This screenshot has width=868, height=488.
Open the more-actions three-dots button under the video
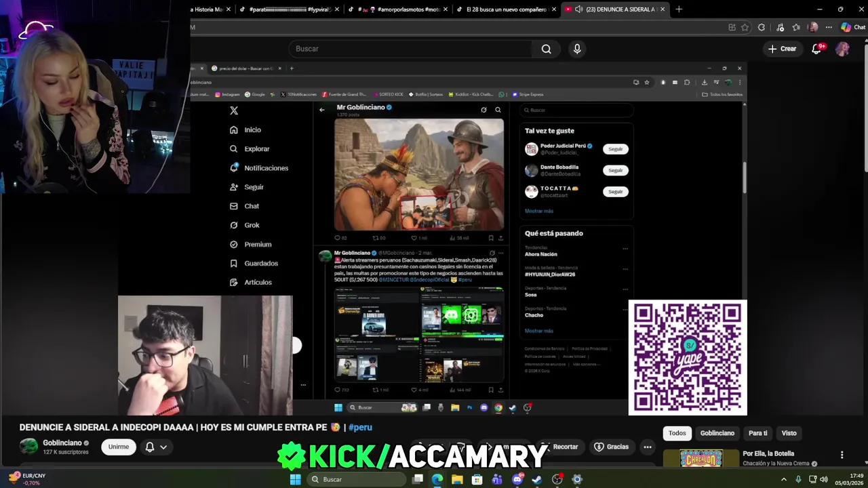[648, 447]
